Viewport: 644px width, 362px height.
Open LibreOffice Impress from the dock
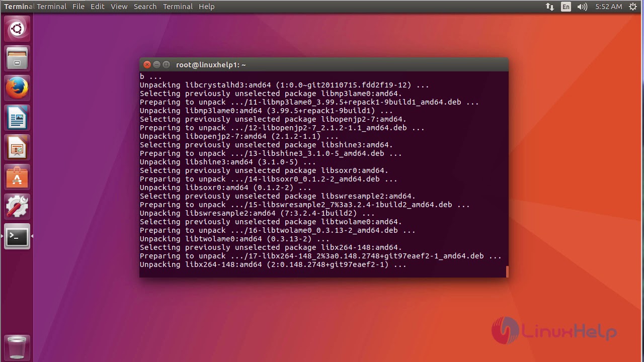17,148
